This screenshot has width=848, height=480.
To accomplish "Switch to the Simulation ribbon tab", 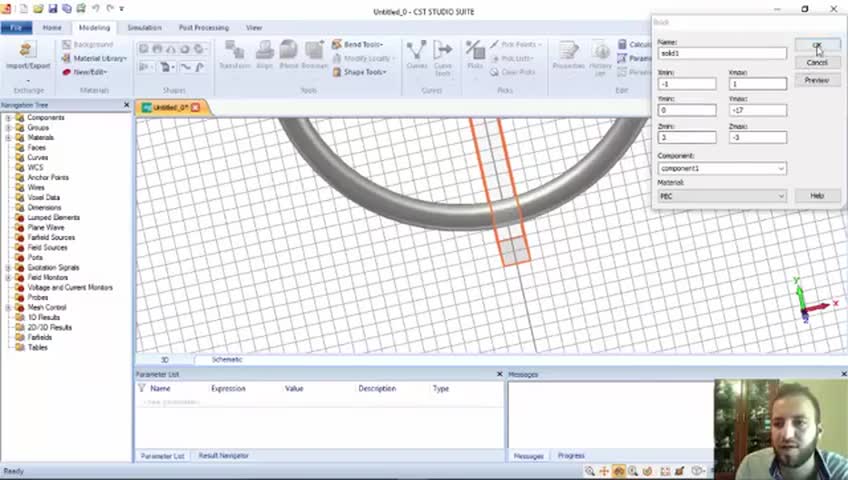I will pyautogui.click(x=144, y=28).
